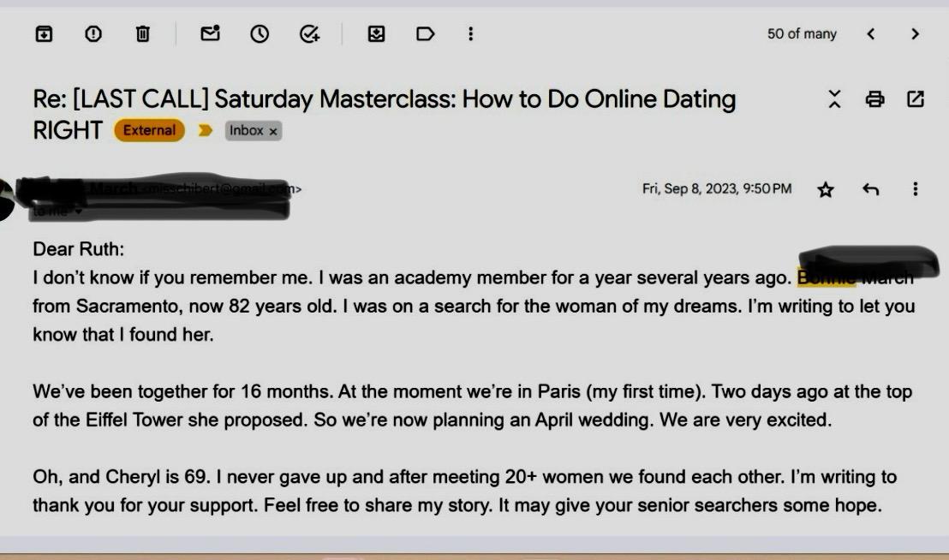Viewport: 949px width, 560px height.
Task: Open the Move to folder icon
Action: [376, 33]
